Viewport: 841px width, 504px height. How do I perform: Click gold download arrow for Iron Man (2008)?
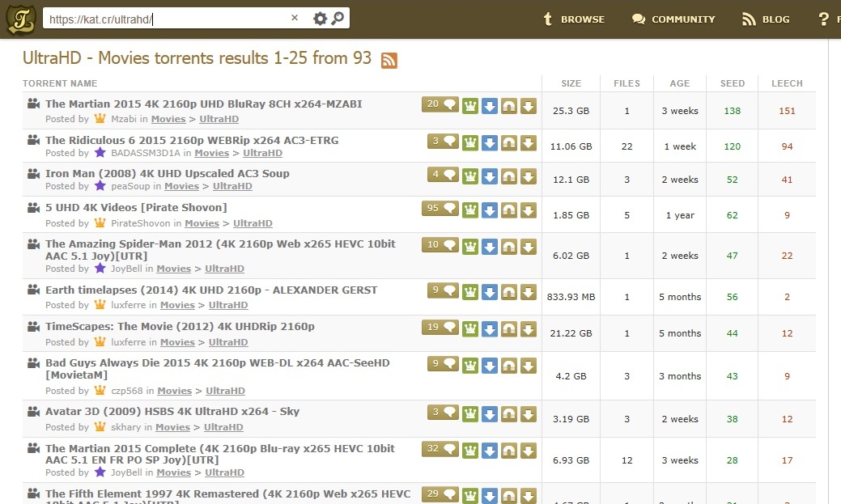pos(529,176)
